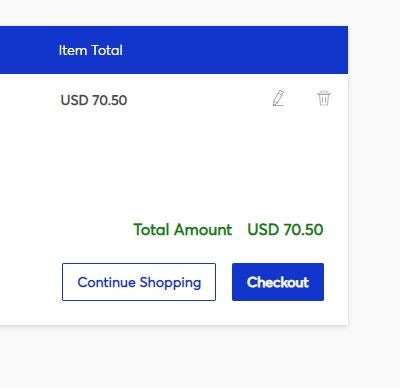The image size is (400, 388).
Task: Select the Item Total column header
Action: click(91, 50)
